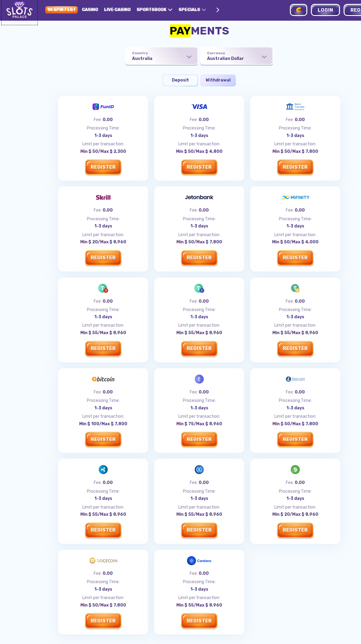Image resolution: width=361 pixels, height=644 pixels.
Task: Open the Country dropdown set to Australia
Action: click(161, 56)
